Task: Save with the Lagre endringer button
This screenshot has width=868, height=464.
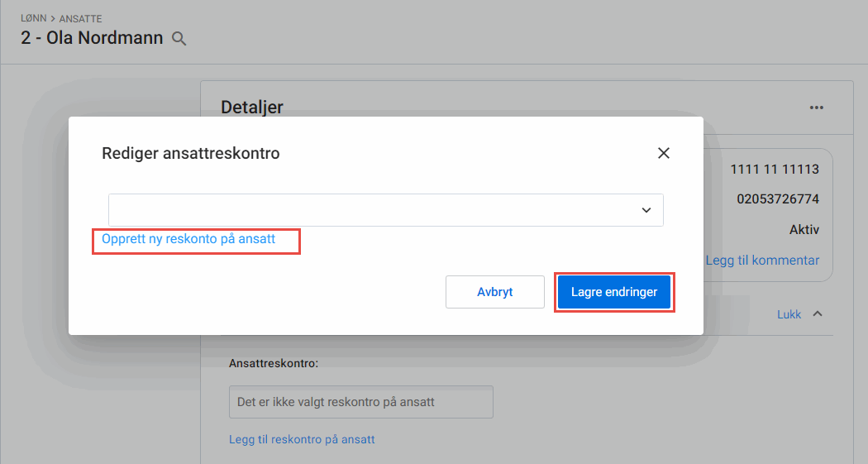Action: click(x=614, y=292)
